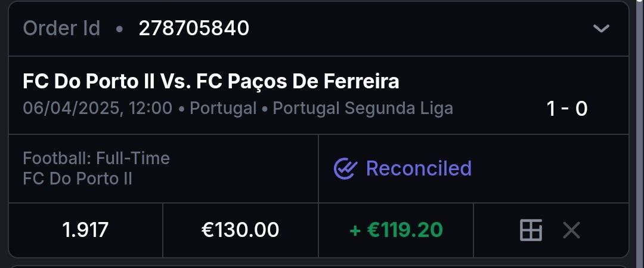Click the Portugal Segunda Liga league name
Image resolution: width=644 pixels, height=268 pixels.
click(363, 109)
